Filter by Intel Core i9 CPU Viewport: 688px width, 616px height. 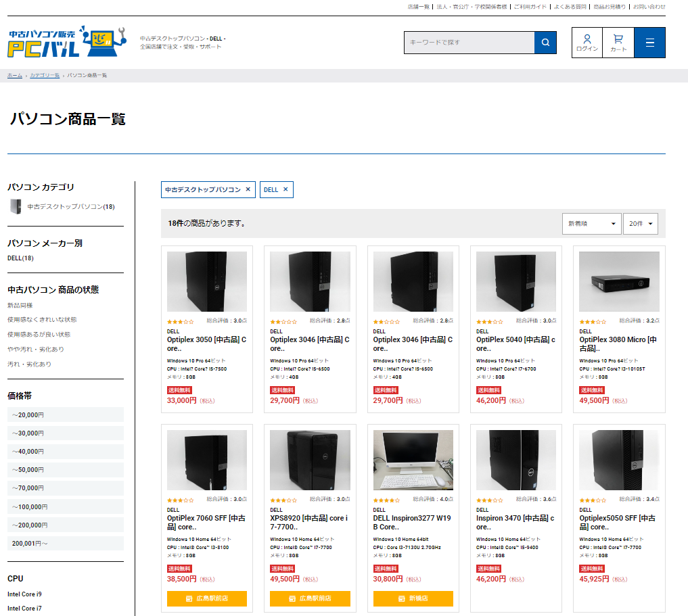pos(24,594)
